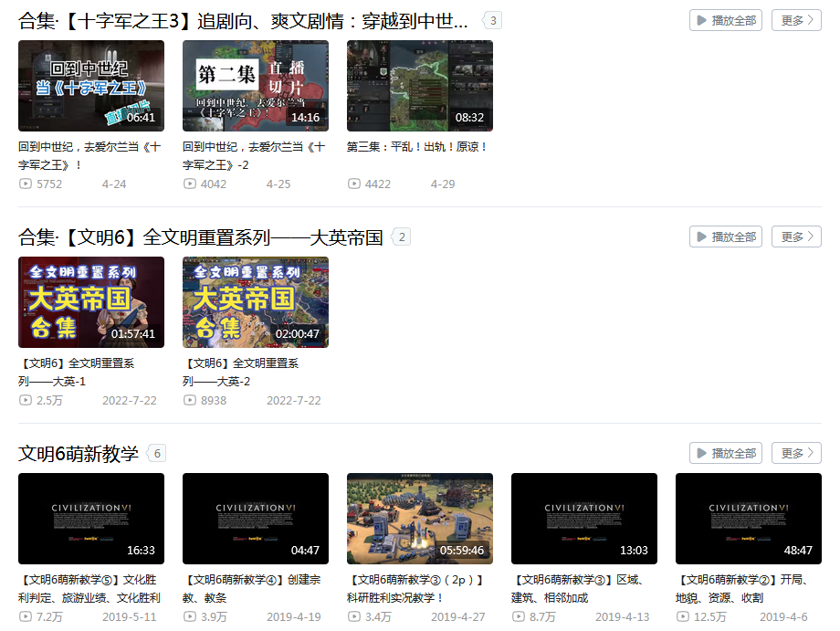Click play-all button for 文明6 大英帝国 collection
Viewport: 840px width, 631px height.
pos(725,237)
